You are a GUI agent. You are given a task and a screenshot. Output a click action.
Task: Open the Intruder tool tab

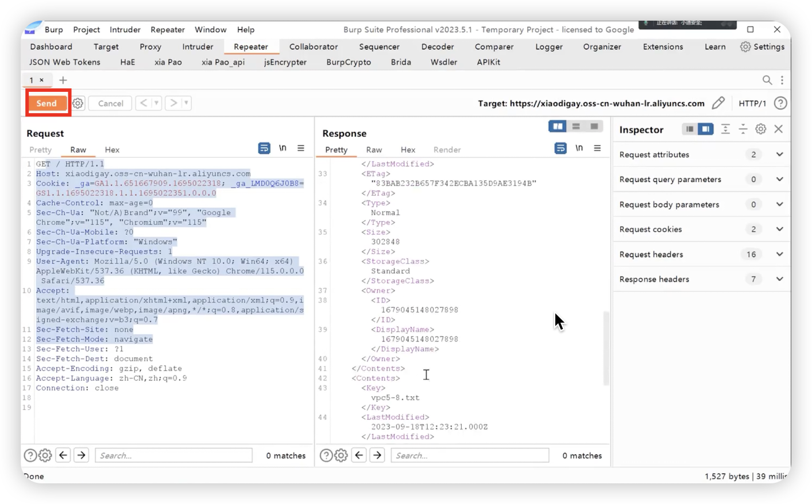tap(198, 46)
